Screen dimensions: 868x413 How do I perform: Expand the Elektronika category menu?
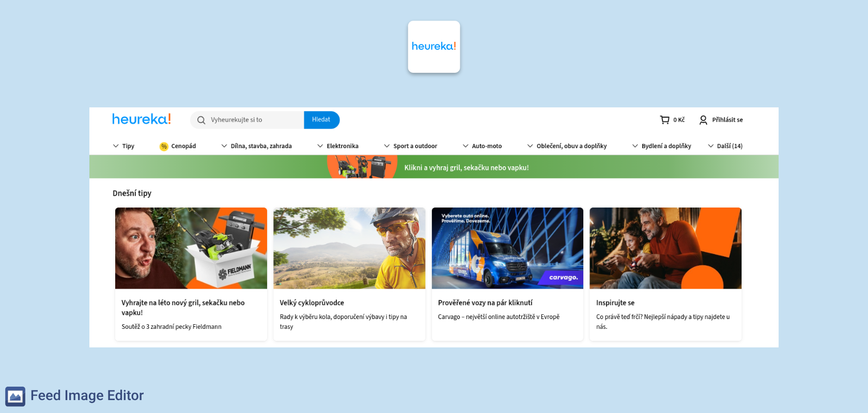(338, 146)
